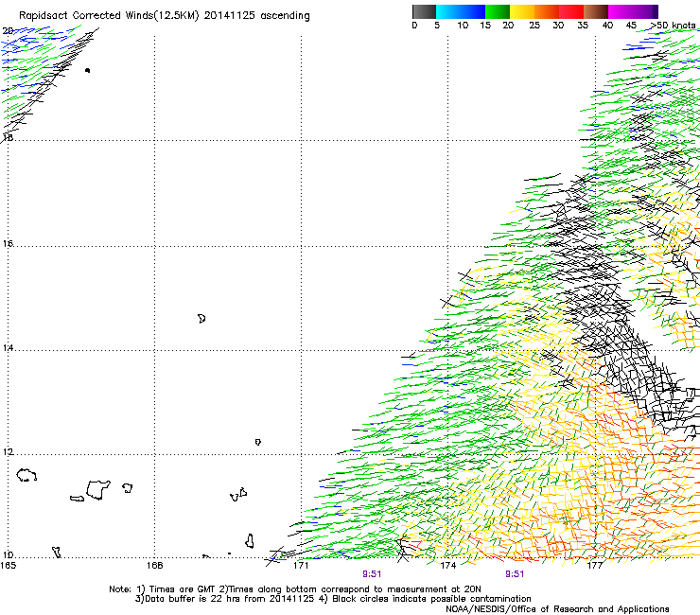This screenshot has height=615, width=700.
Task: Click the longitude label '165' on the bottom axis
Action: click(x=8, y=566)
